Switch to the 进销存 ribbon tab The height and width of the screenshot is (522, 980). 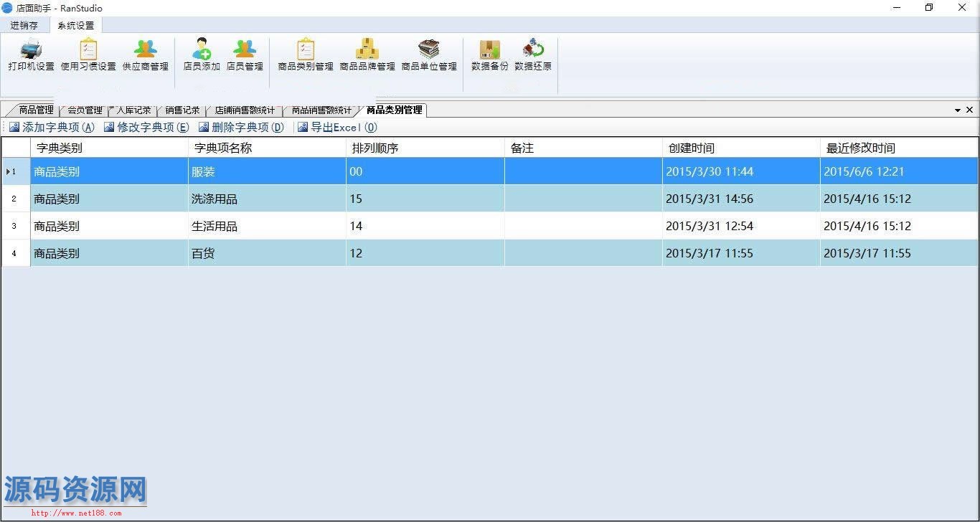coord(24,26)
